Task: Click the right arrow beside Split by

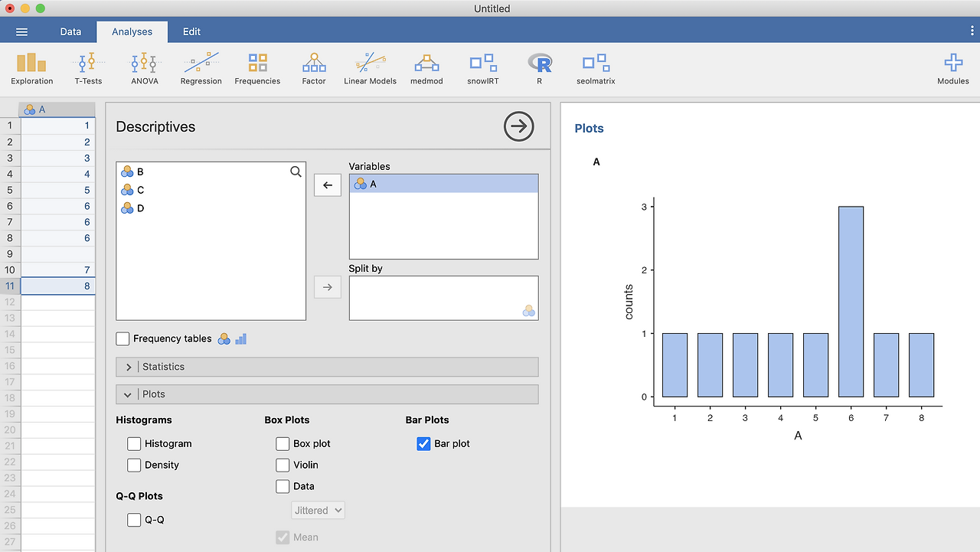Action: click(x=328, y=287)
